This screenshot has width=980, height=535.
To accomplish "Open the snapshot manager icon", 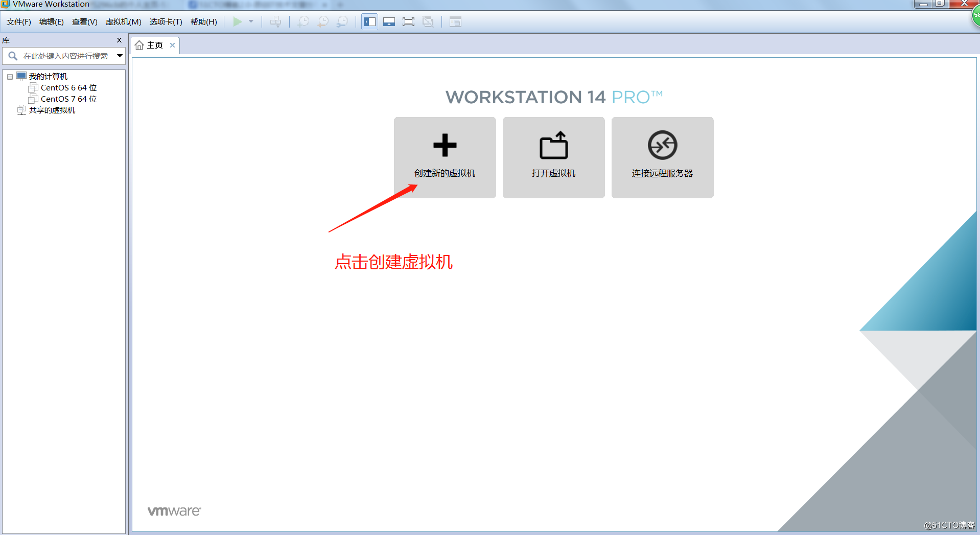I will (342, 22).
